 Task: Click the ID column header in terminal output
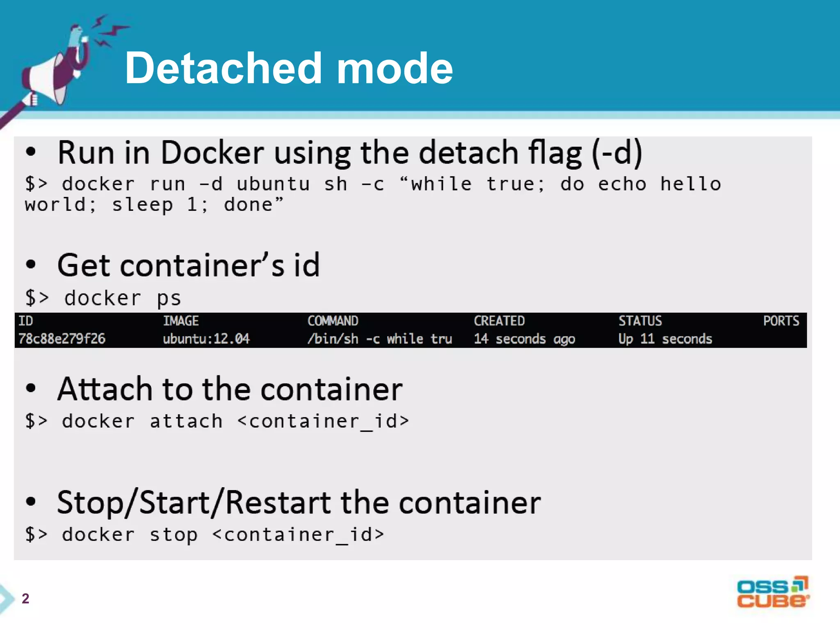point(26,321)
